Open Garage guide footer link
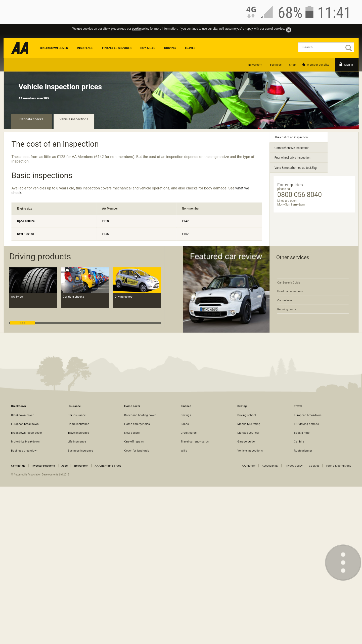 point(246,442)
